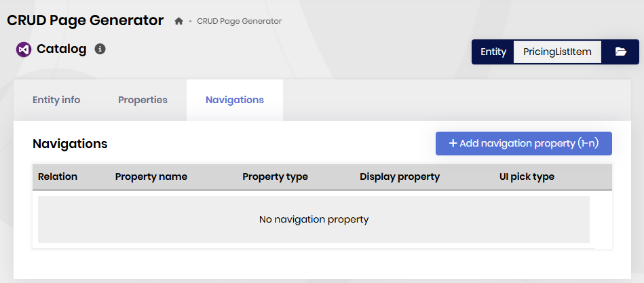Click the Catalog solution name

[x=62, y=49]
